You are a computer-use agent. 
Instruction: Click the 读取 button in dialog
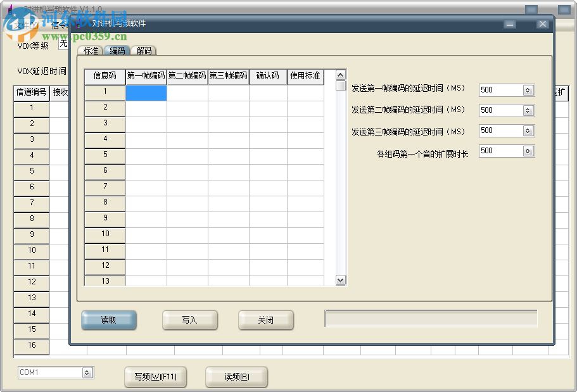point(109,320)
